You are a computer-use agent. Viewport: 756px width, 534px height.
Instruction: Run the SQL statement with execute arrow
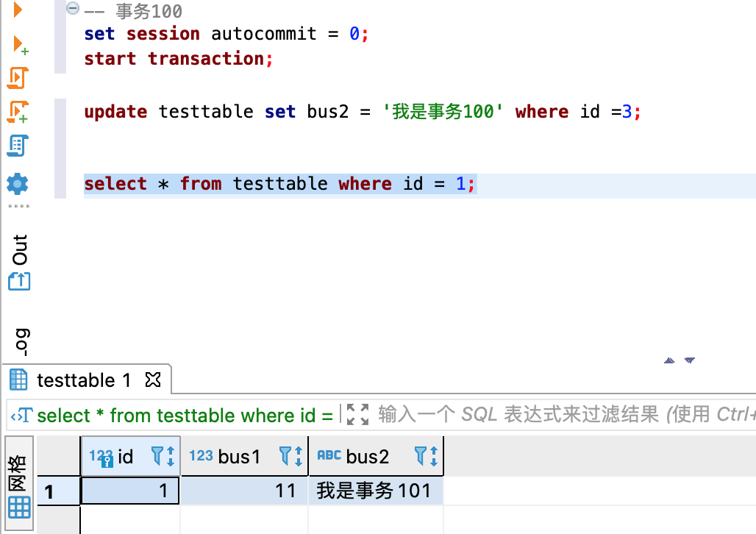(x=18, y=9)
